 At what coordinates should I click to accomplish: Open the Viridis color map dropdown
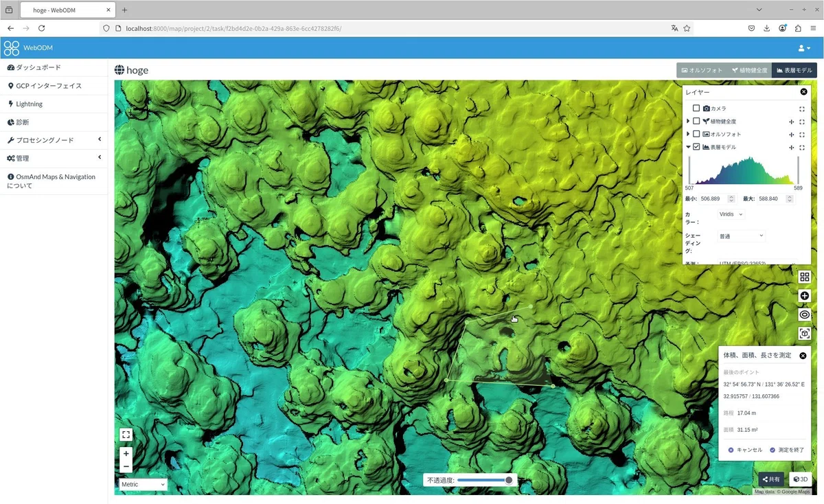[x=731, y=214]
